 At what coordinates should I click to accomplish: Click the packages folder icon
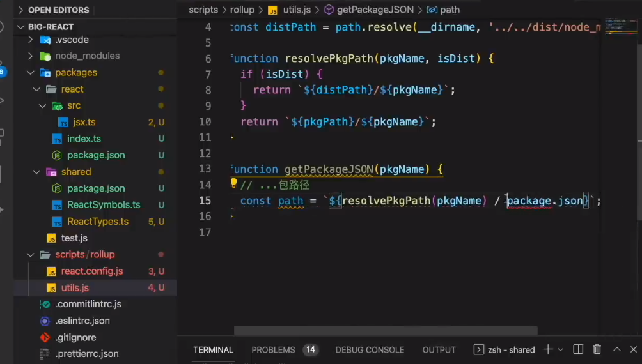point(45,73)
